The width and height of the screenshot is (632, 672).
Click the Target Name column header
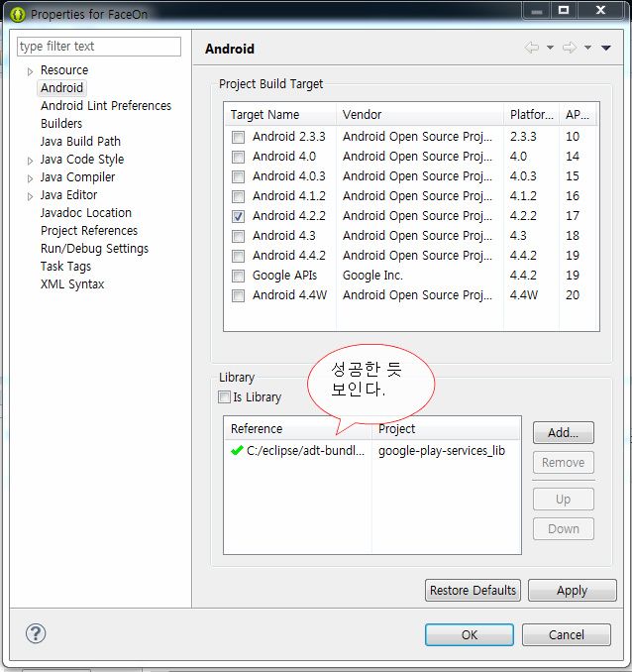(280, 114)
